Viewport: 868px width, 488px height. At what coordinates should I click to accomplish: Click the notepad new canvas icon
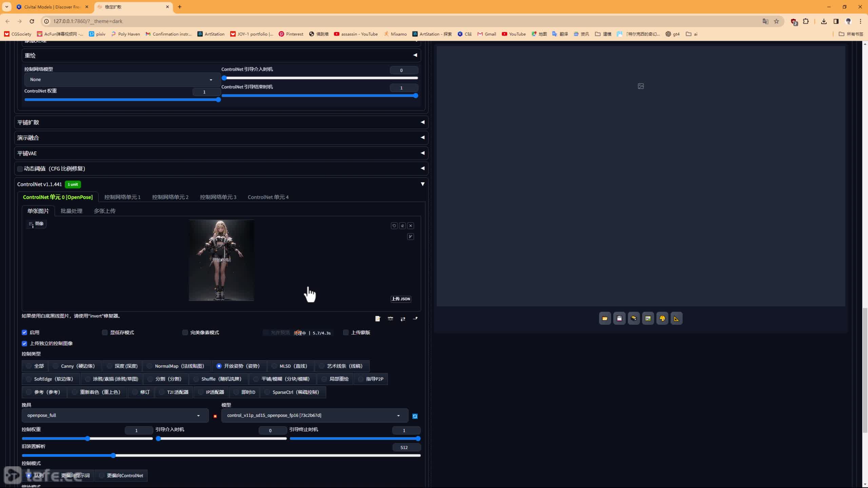tap(378, 319)
